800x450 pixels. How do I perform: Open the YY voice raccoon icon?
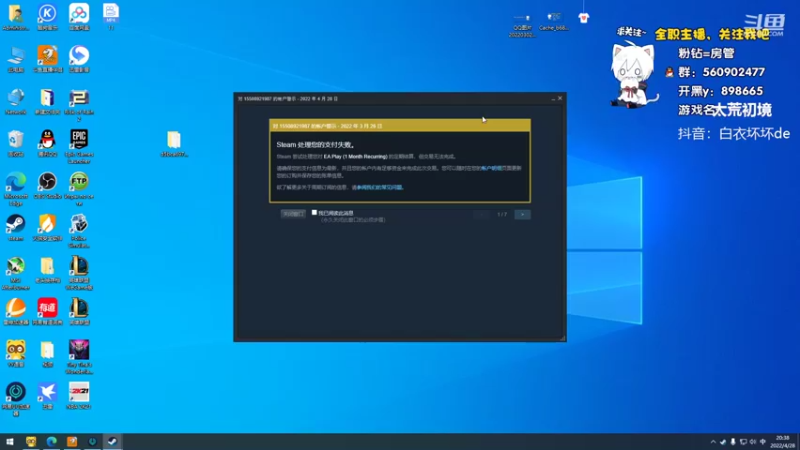(16, 354)
